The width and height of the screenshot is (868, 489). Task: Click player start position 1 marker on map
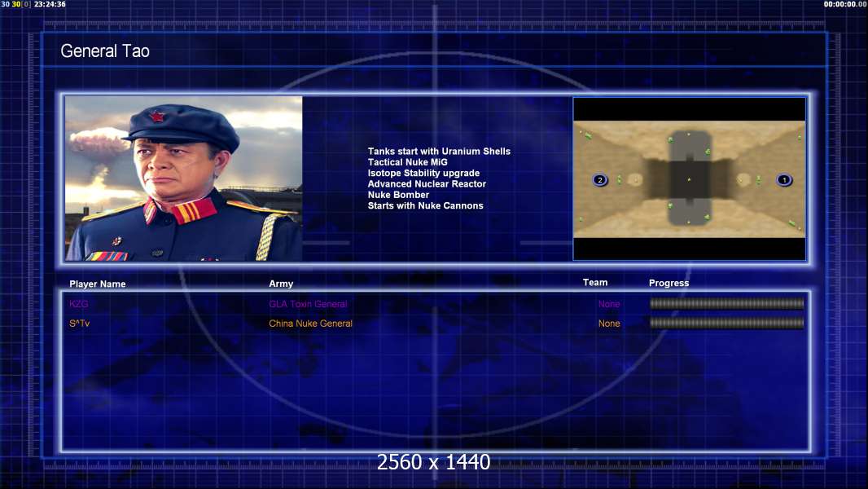pos(784,180)
